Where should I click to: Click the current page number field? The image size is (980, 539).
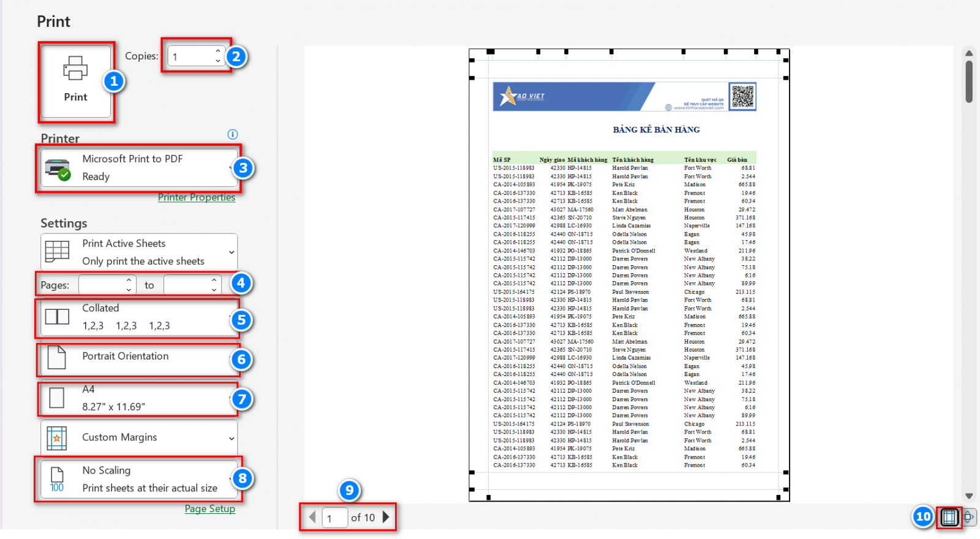(334, 518)
